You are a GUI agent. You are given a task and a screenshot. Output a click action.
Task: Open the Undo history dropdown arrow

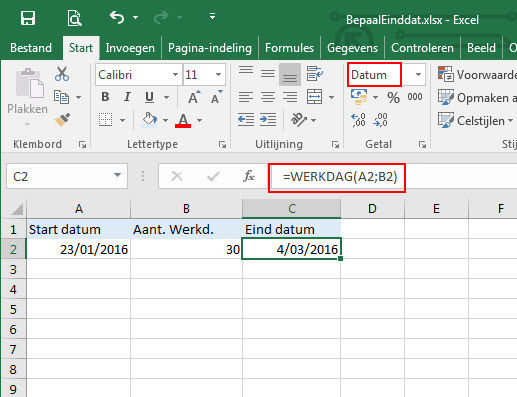(x=136, y=17)
